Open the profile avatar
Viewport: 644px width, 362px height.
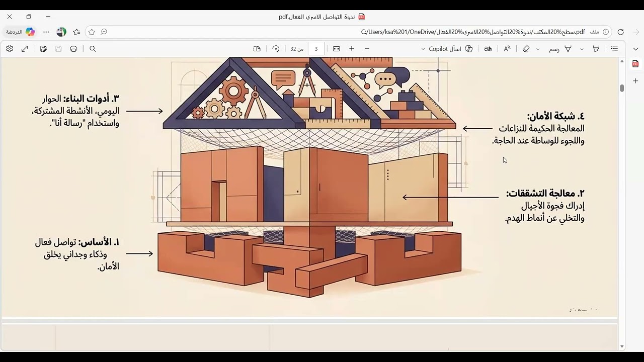[x=61, y=32]
